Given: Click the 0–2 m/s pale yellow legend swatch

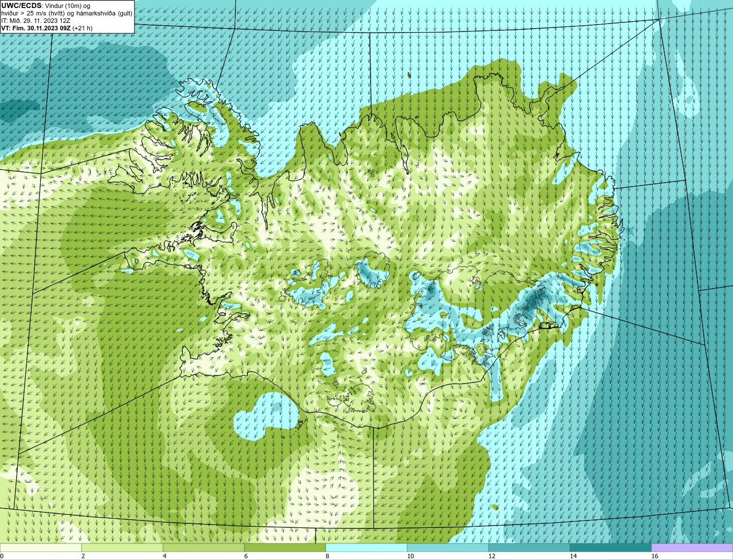Looking at the screenshot, I should (x=41, y=547).
